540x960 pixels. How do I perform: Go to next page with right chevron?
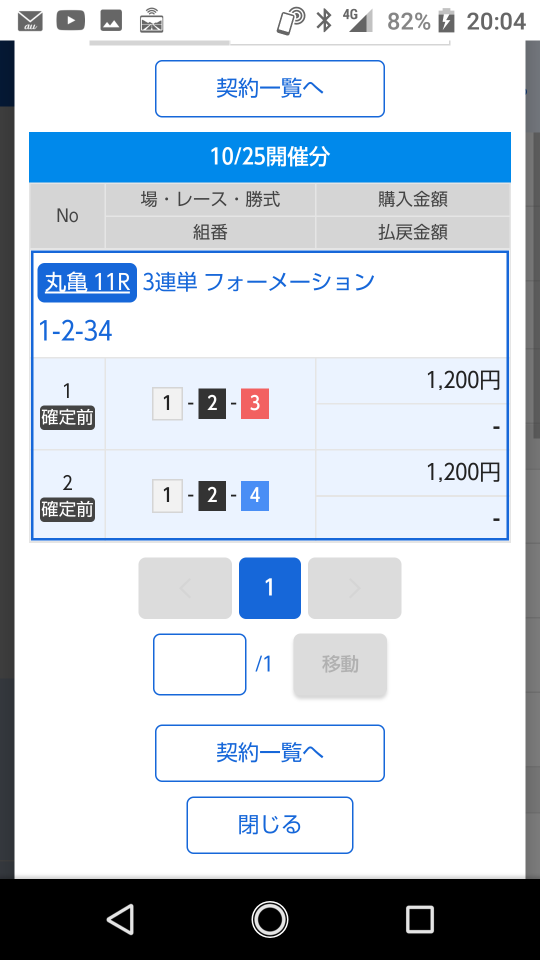coord(354,588)
